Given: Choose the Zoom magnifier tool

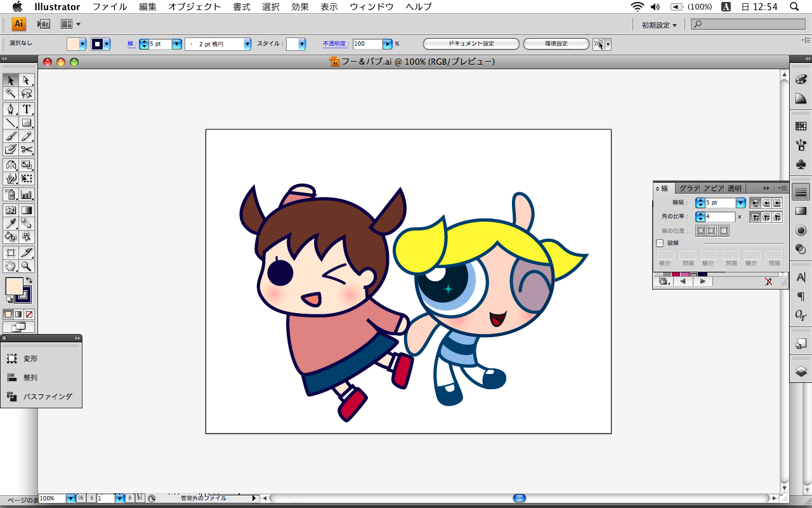Looking at the screenshot, I should point(27,266).
